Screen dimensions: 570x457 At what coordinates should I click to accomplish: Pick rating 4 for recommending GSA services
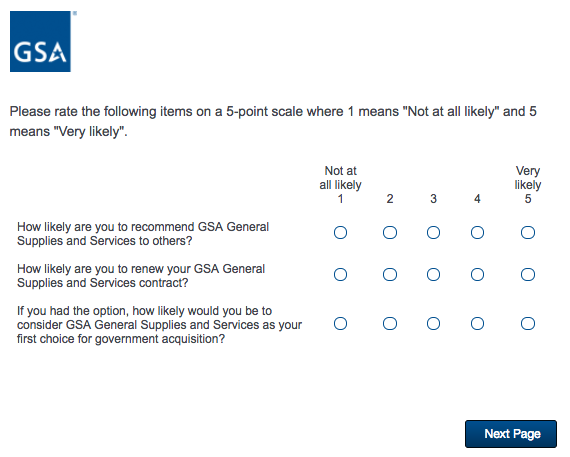pyautogui.click(x=477, y=233)
